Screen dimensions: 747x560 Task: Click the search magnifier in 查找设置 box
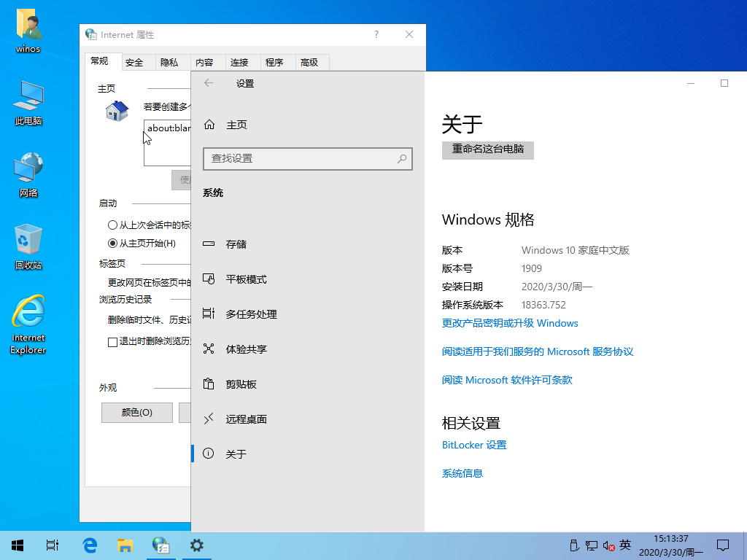(402, 158)
